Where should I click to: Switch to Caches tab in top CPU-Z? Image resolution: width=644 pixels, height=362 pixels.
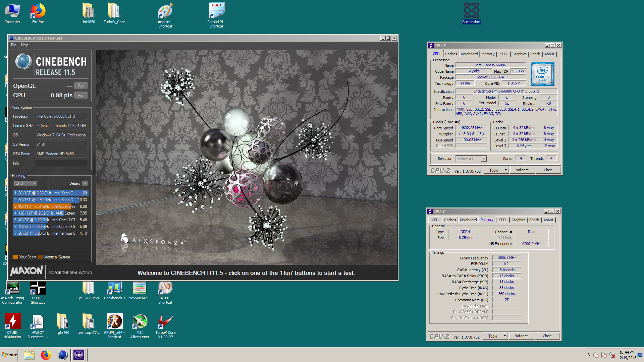click(451, 54)
